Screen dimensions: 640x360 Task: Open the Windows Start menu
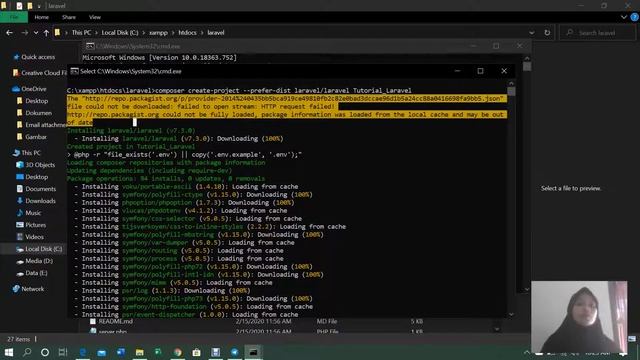coord(9,352)
